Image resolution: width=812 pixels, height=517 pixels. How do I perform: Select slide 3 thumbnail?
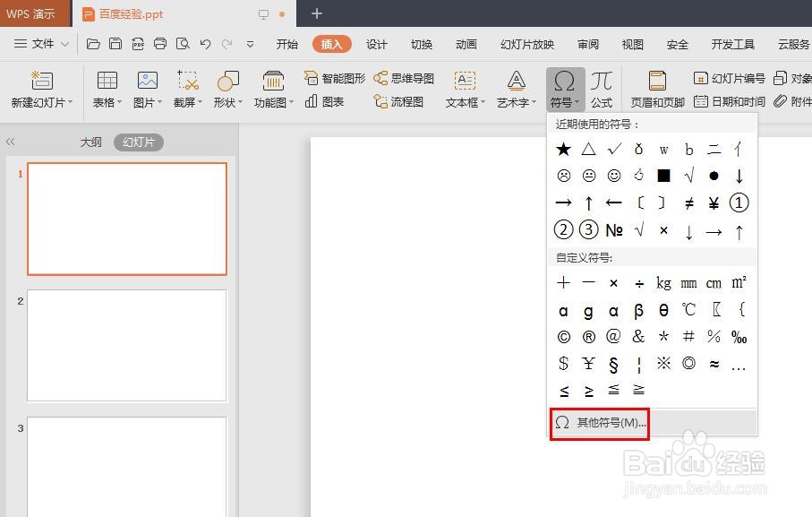pos(127,467)
